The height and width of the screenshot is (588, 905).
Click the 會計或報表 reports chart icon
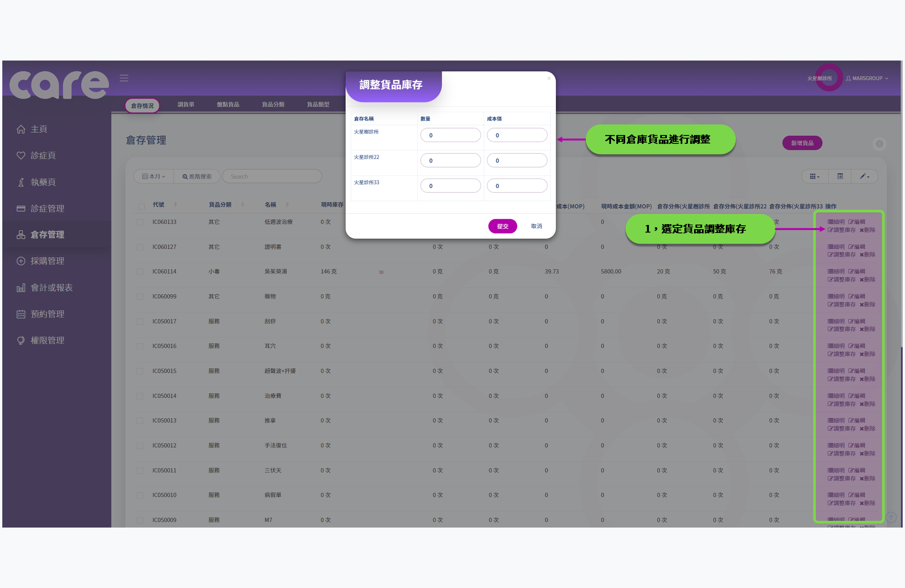(x=21, y=288)
